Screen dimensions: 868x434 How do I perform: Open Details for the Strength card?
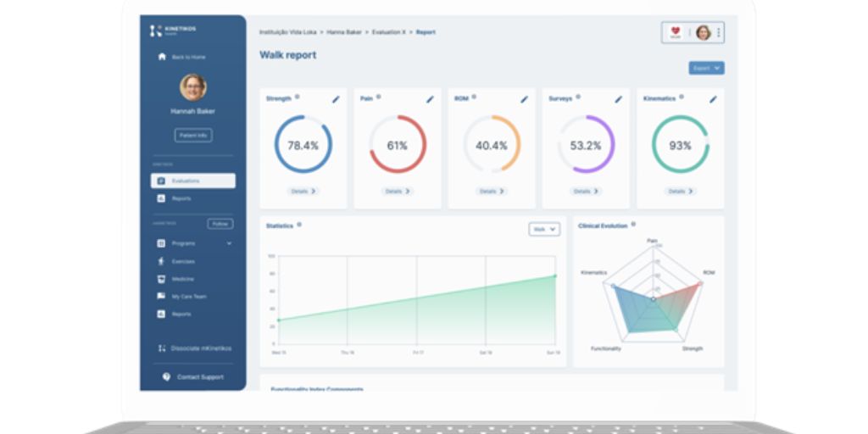click(303, 192)
